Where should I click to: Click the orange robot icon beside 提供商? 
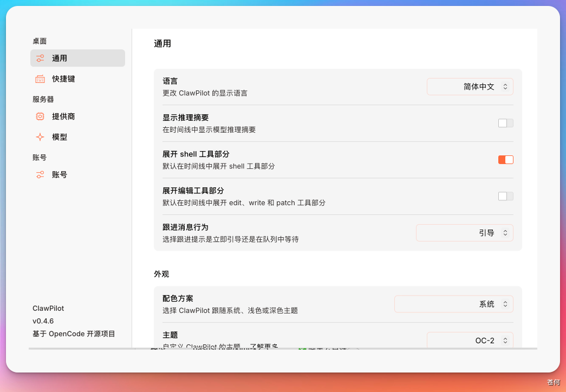(40, 116)
